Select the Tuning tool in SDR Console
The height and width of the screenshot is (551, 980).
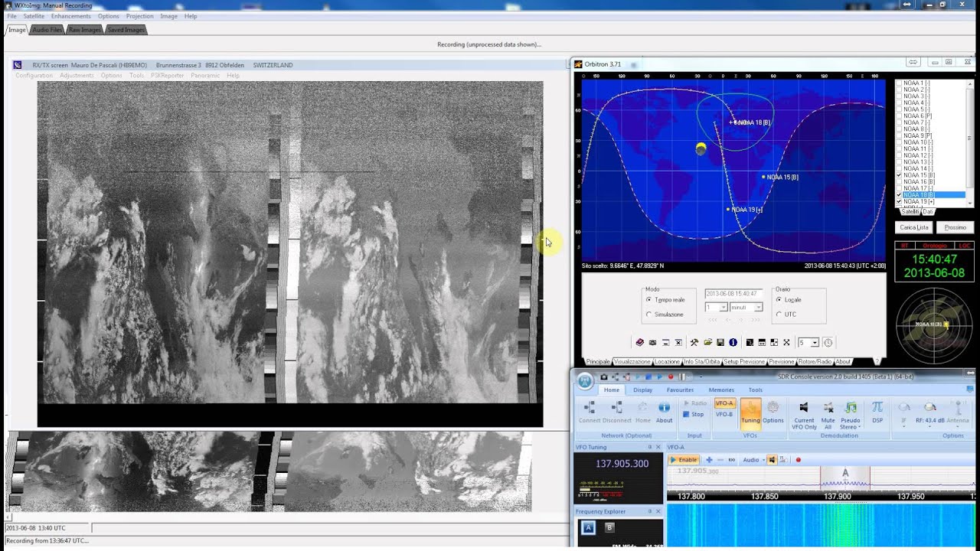point(750,413)
